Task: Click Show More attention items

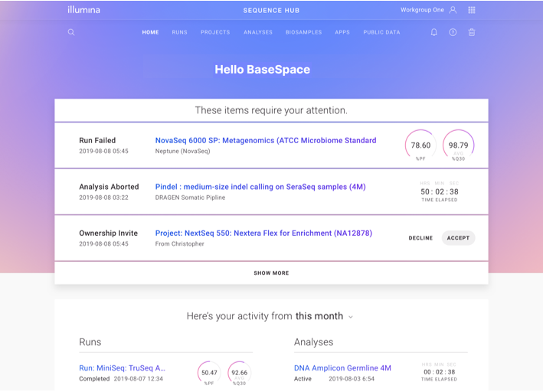Action: (x=271, y=273)
